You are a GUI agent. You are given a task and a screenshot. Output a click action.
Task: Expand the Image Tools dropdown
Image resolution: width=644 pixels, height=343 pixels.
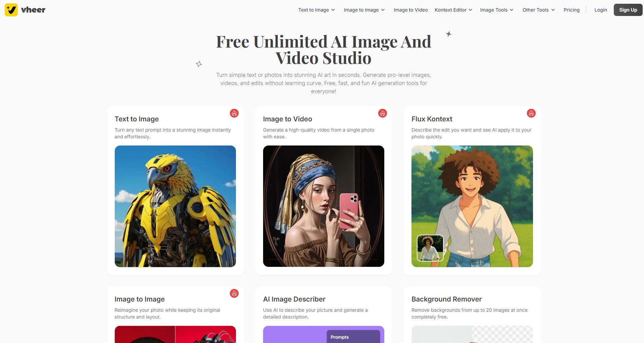click(496, 10)
